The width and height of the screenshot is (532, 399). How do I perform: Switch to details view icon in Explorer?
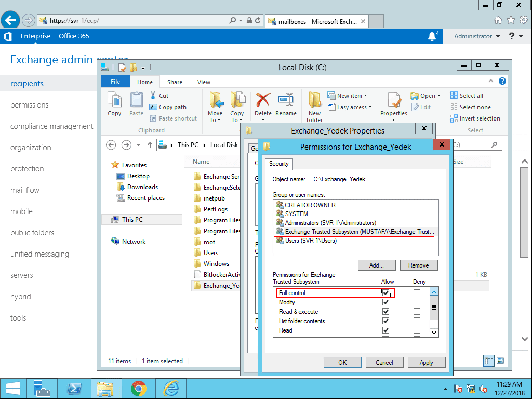click(x=489, y=361)
